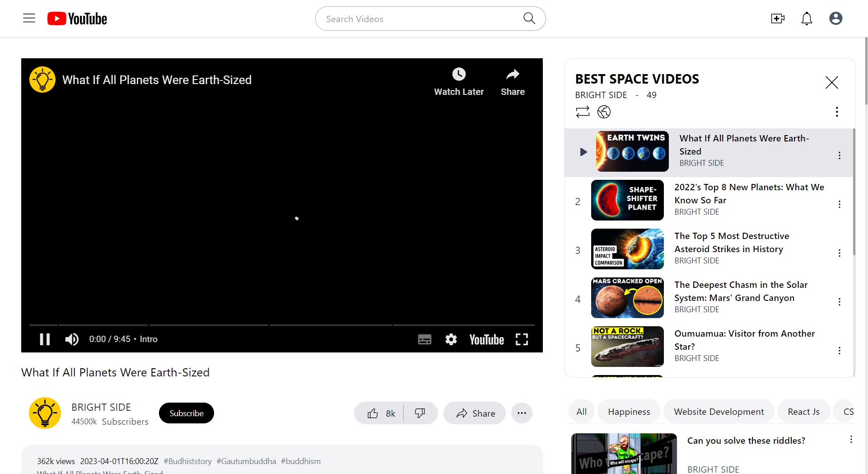
Task: Open options for Top 5 Asteroid Strikes item
Action: click(840, 253)
